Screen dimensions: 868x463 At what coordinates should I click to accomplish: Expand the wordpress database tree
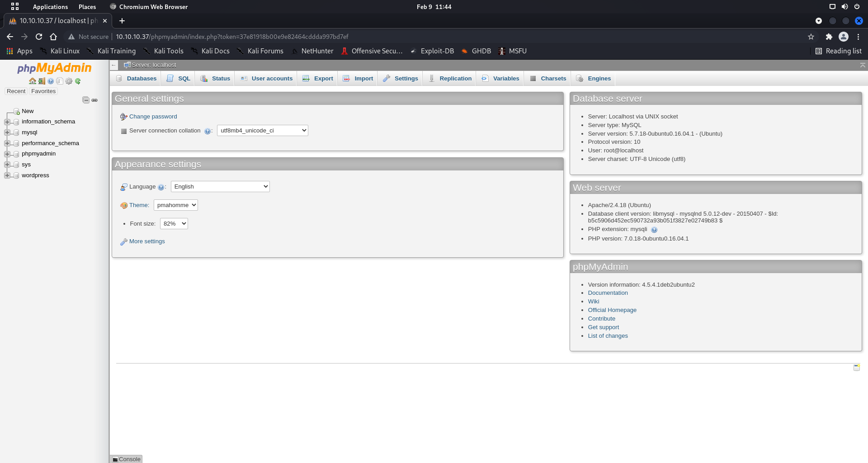point(7,175)
